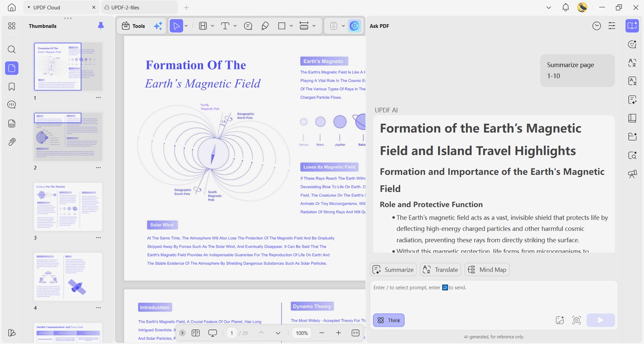
Task: Expand the cursor tool dropdown arrow
Action: click(x=186, y=26)
